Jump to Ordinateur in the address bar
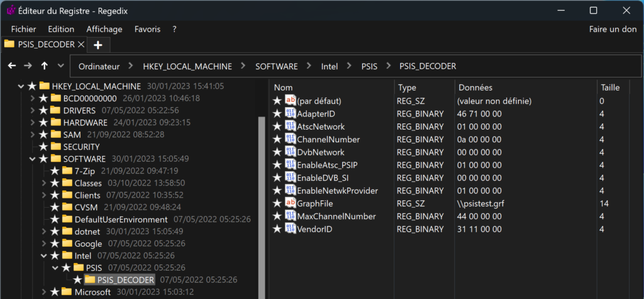The width and height of the screenshot is (644, 299). 99,66
